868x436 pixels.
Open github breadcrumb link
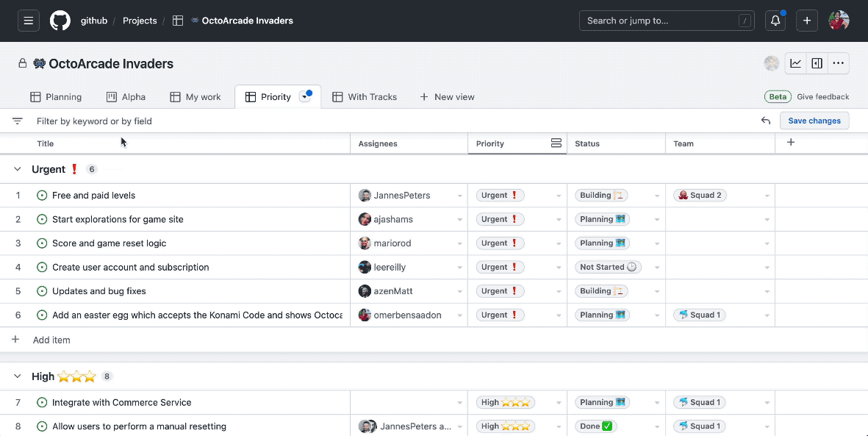[94, 21]
